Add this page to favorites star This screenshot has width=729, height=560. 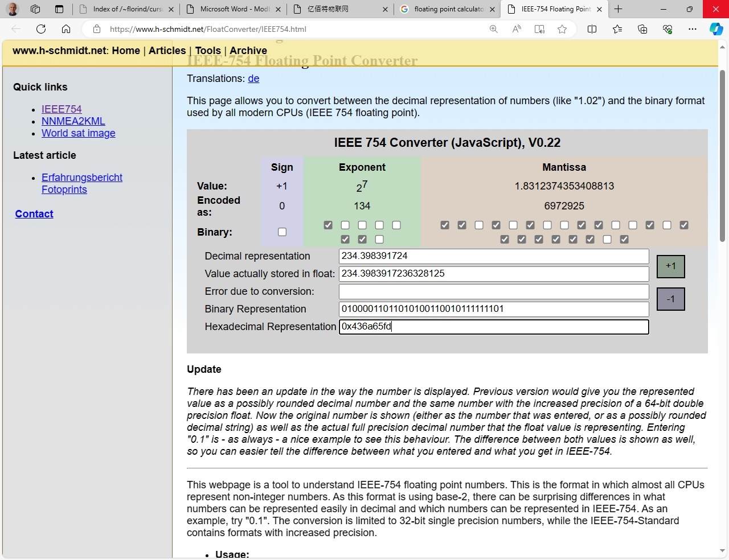562,29
